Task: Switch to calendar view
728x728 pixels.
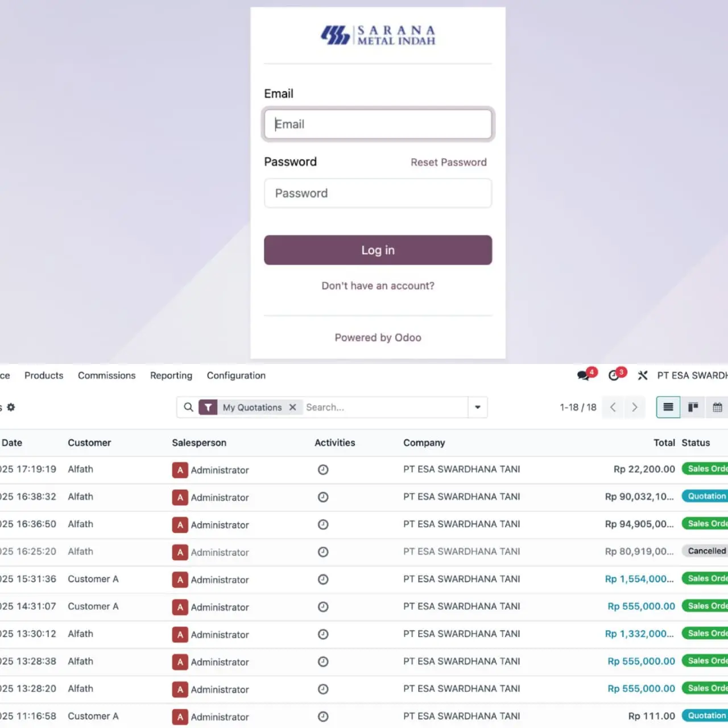Action: (717, 407)
